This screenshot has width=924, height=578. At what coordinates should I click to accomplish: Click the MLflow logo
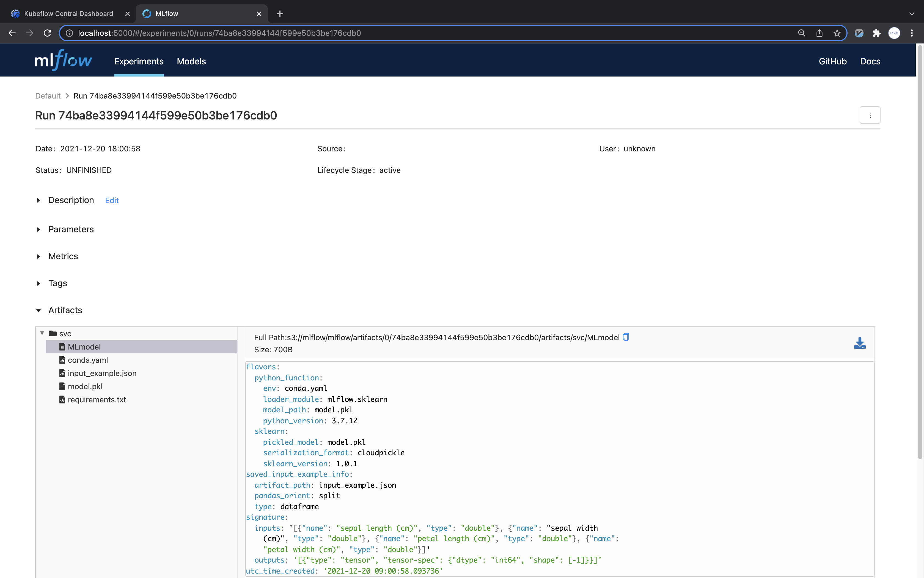coord(63,60)
